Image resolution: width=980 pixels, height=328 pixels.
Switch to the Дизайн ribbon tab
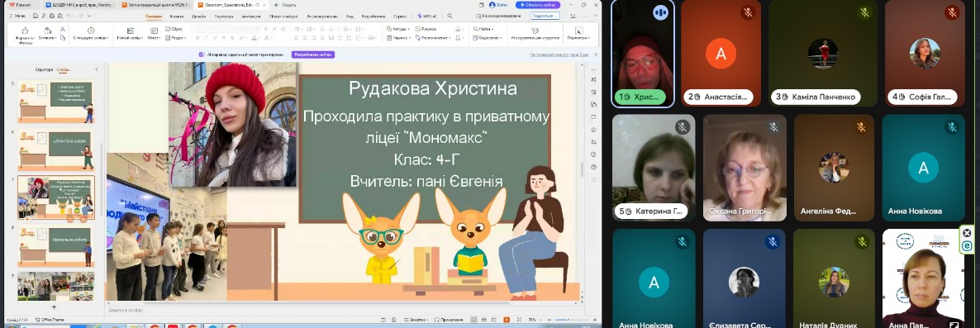199,16
